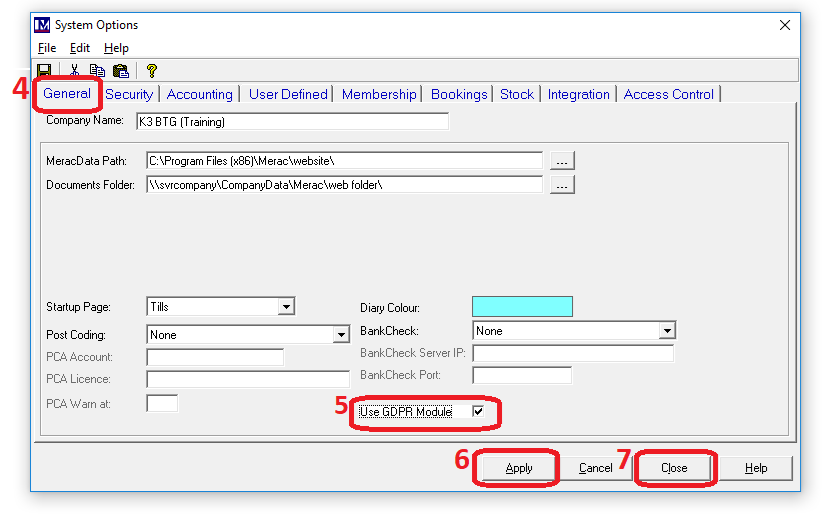Click the BankCheck Port field
The image size is (823, 515).
[x=522, y=375]
